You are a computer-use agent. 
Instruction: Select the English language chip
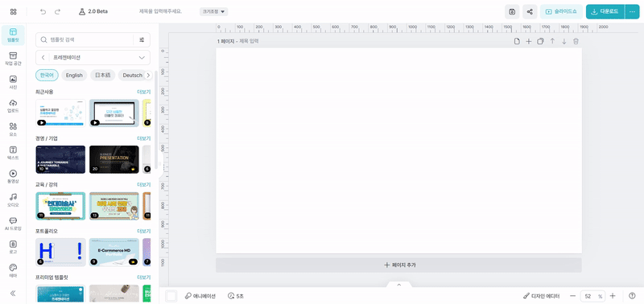pyautogui.click(x=74, y=75)
